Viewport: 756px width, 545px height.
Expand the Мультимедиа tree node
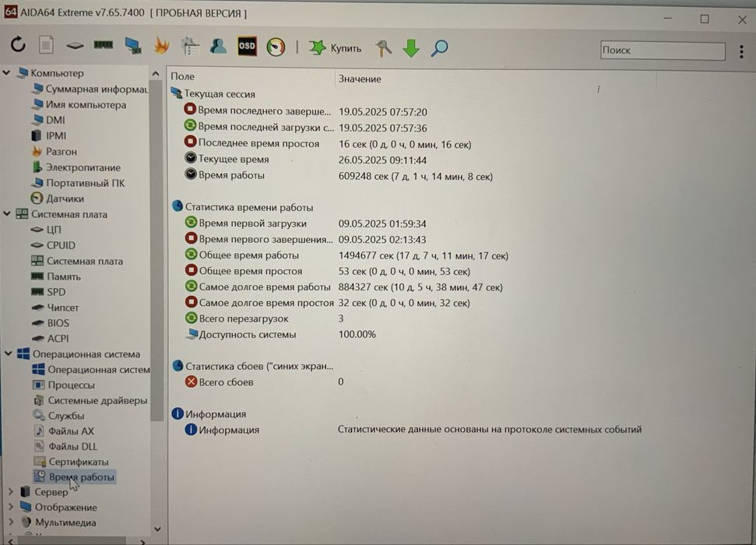point(11,522)
